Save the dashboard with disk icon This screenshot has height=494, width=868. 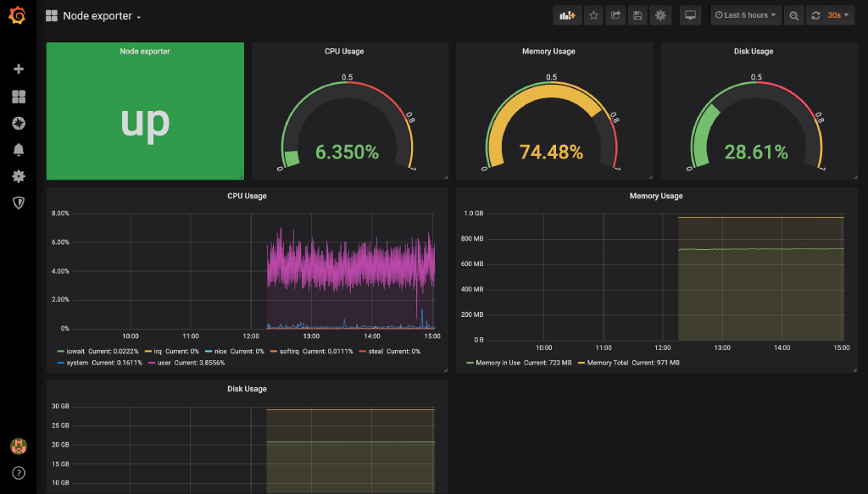tap(637, 15)
